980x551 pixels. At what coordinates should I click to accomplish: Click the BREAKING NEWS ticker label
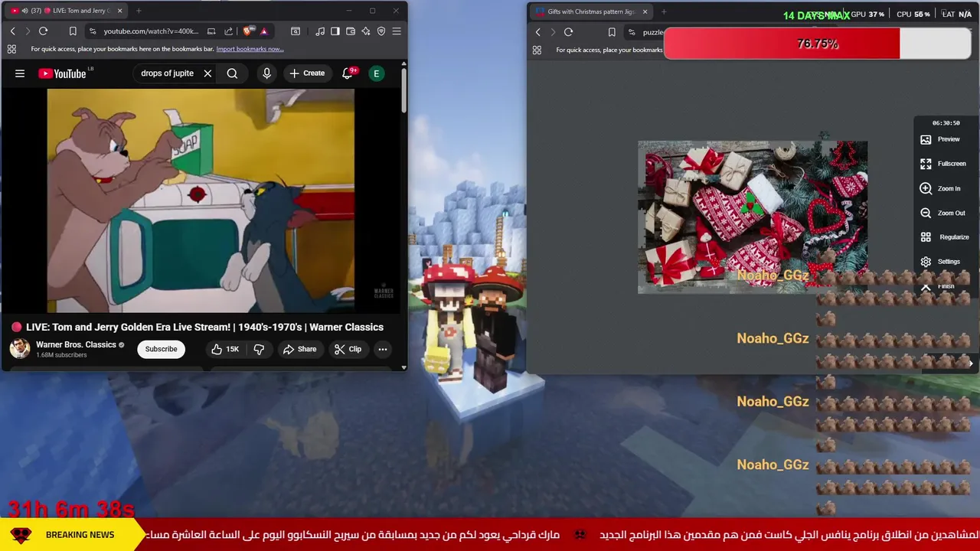(x=80, y=535)
